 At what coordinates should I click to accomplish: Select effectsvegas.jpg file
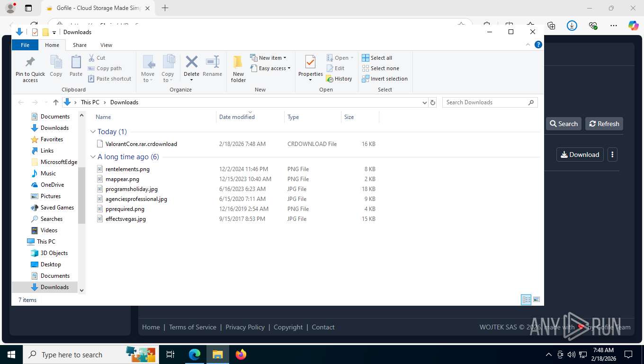tap(125, 219)
